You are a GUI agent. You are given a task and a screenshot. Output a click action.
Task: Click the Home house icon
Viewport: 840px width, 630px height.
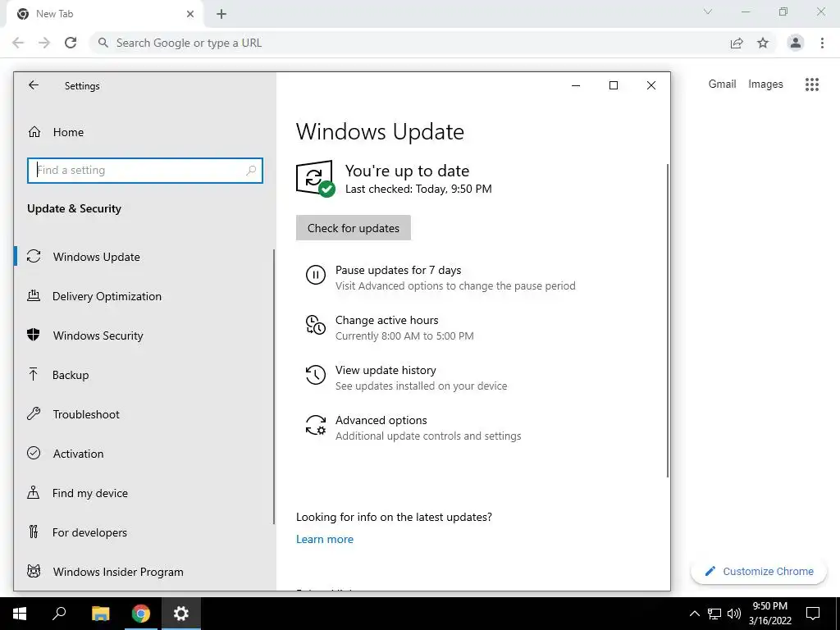coord(34,132)
